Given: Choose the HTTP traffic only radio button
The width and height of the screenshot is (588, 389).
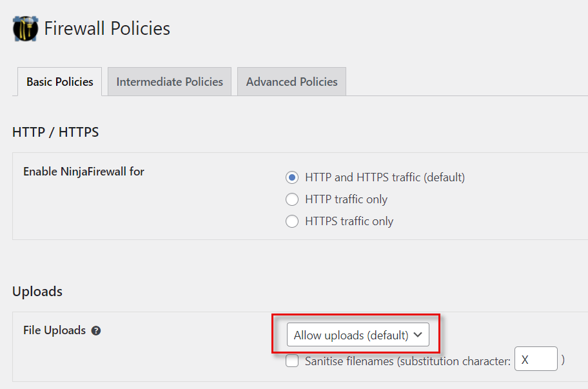Looking at the screenshot, I should 292,199.
